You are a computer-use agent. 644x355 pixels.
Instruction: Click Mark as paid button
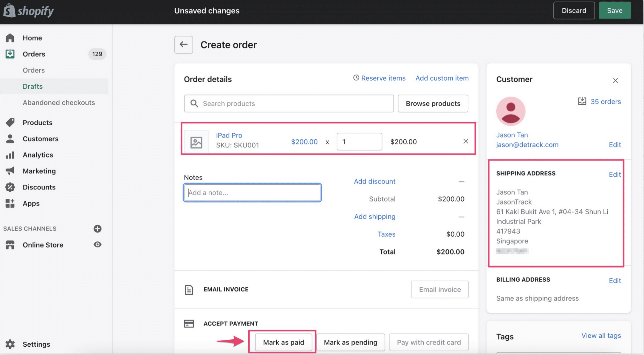[283, 342]
